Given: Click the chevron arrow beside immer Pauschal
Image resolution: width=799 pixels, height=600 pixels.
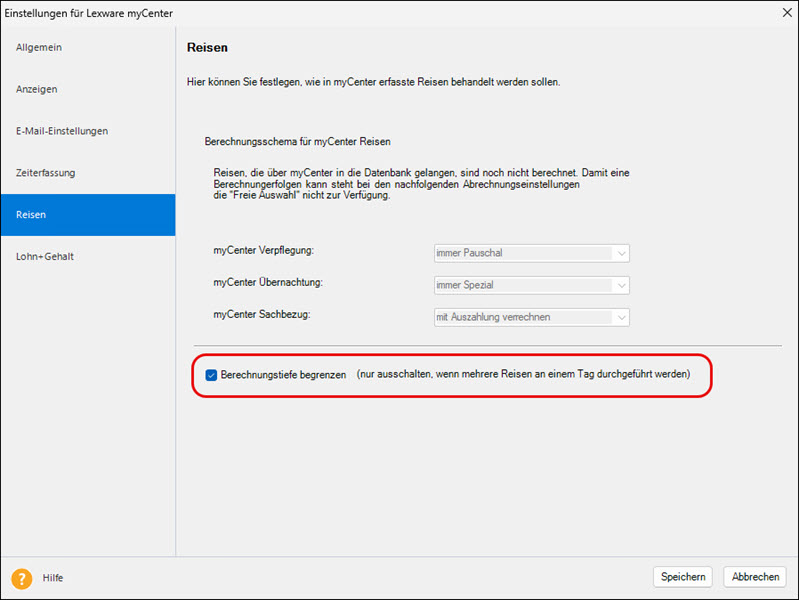Looking at the screenshot, I should click(x=621, y=253).
